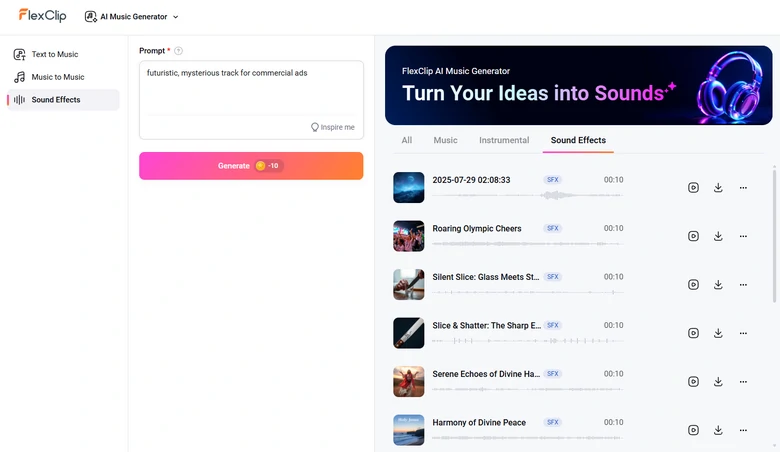Seek in the Slice & Shatter waveform
780x452 pixels.
point(527,341)
